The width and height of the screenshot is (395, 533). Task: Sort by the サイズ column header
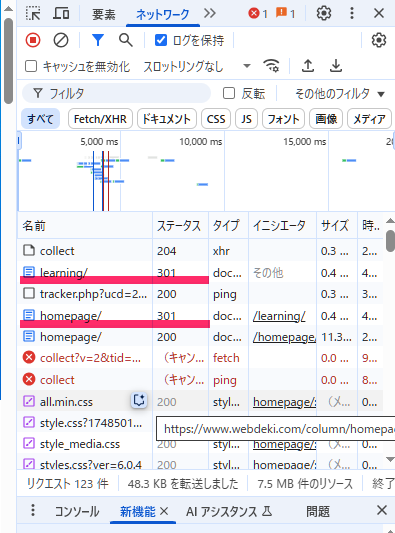337,225
